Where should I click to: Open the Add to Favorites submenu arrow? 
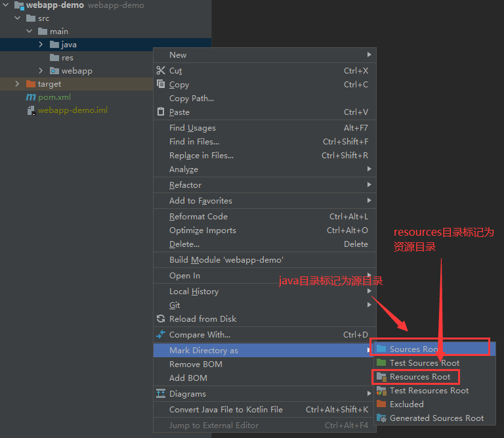[x=369, y=200]
